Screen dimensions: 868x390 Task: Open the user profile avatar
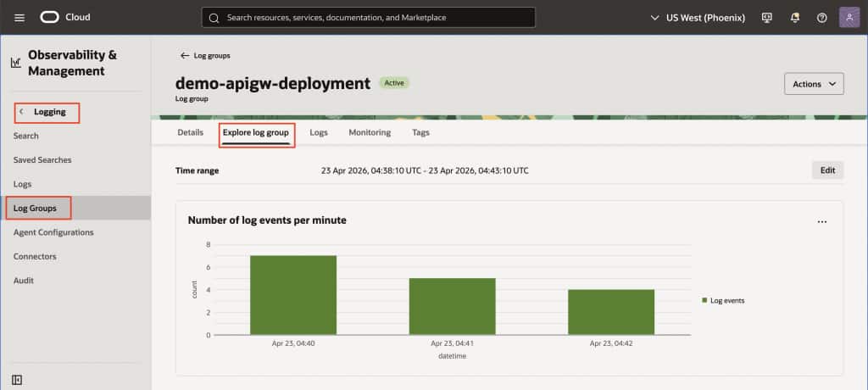pyautogui.click(x=850, y=17)
